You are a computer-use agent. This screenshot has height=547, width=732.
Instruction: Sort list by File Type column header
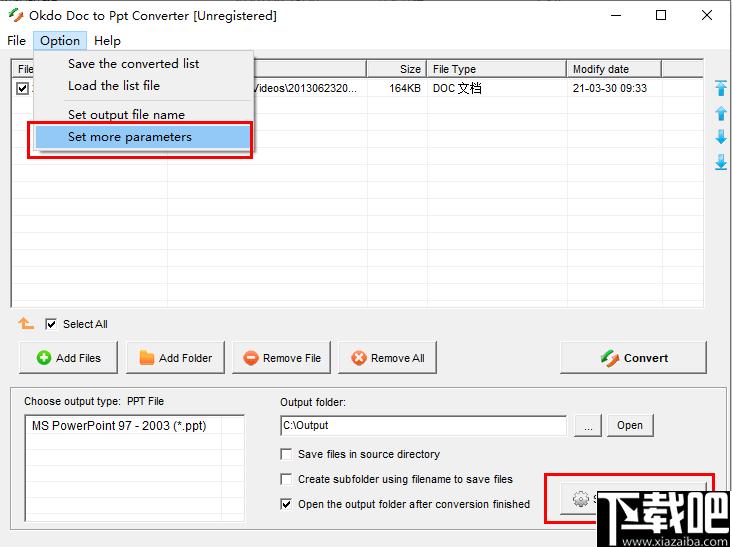pyautogui.click(x=497, y=69)
